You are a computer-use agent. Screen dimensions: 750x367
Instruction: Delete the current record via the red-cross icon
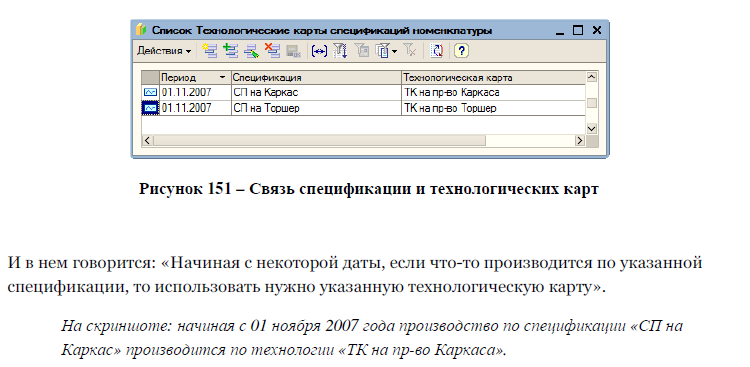(x=272, y=51)
